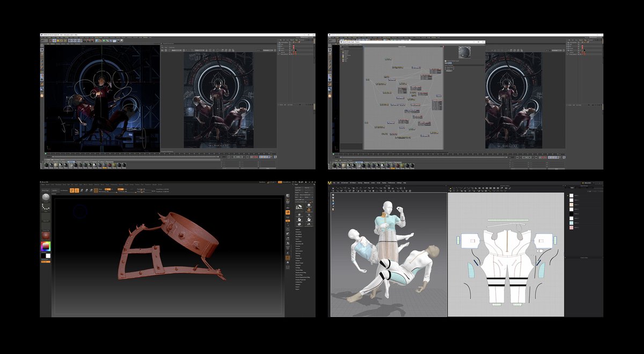The width and height of the screenshot is (644, 354).
Task: Select the large current tool thumbnail in ZBrush
Action: [299, 207]
